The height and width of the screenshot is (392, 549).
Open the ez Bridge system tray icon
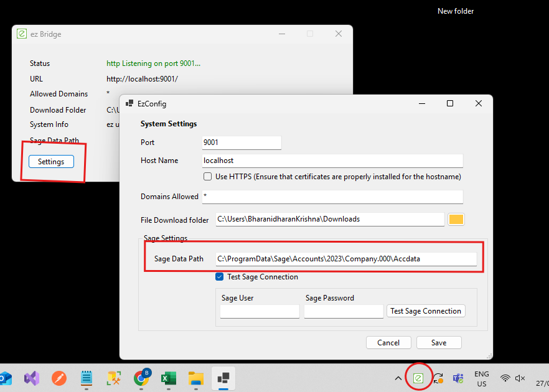(x=418, y=378)
